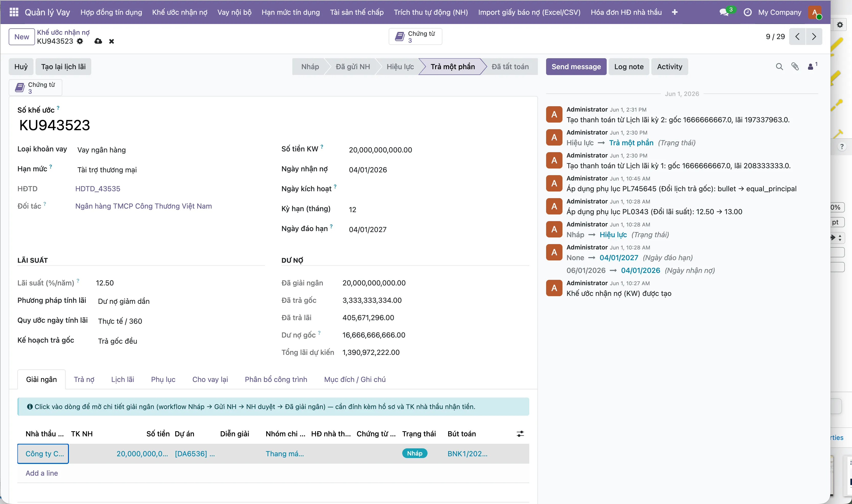
Task: Set status to Đã tất toán
Action: coord(510,67)
